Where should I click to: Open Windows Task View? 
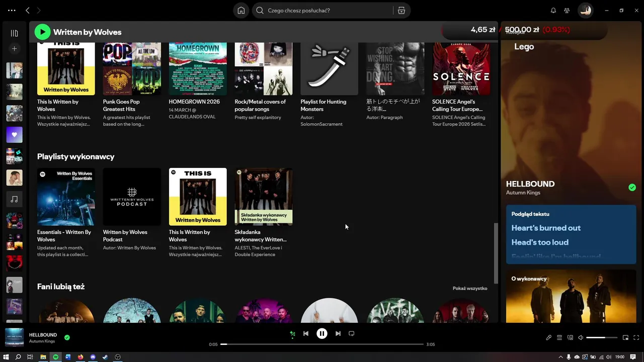(x=30, y=357)
